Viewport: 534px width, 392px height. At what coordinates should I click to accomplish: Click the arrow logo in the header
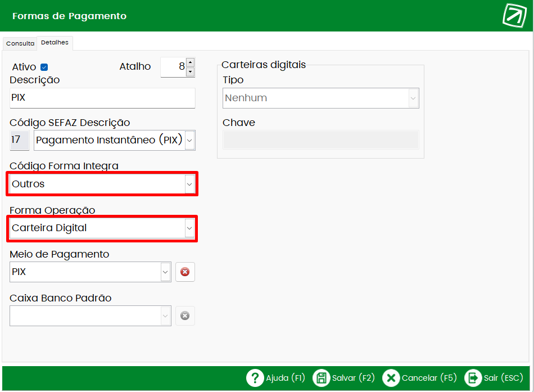tap(514, 15)
